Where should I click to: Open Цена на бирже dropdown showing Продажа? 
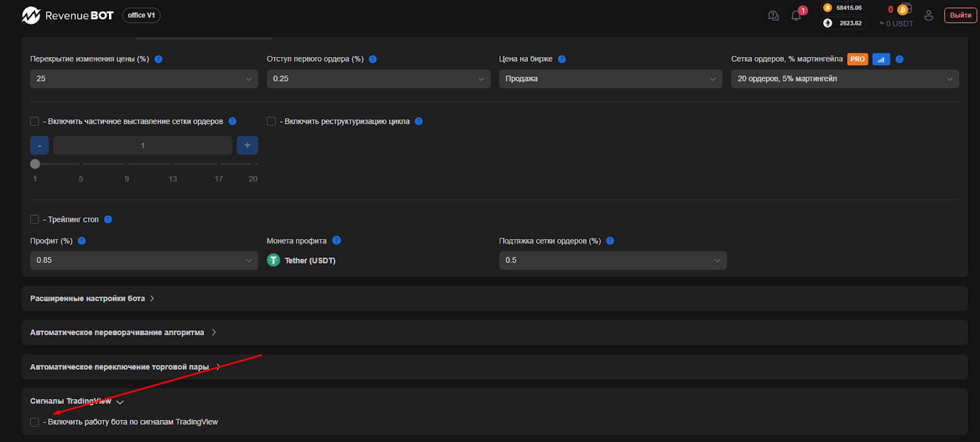click(611, 78)
